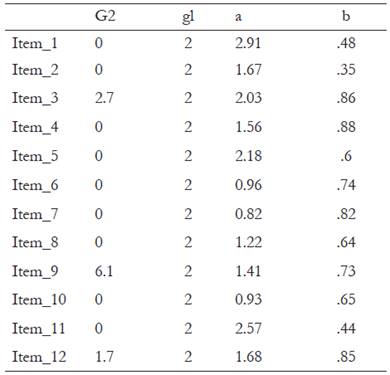Screen dimensions: 390x375
Task: Click the Item_5 row label
Action: coord(35,156)
